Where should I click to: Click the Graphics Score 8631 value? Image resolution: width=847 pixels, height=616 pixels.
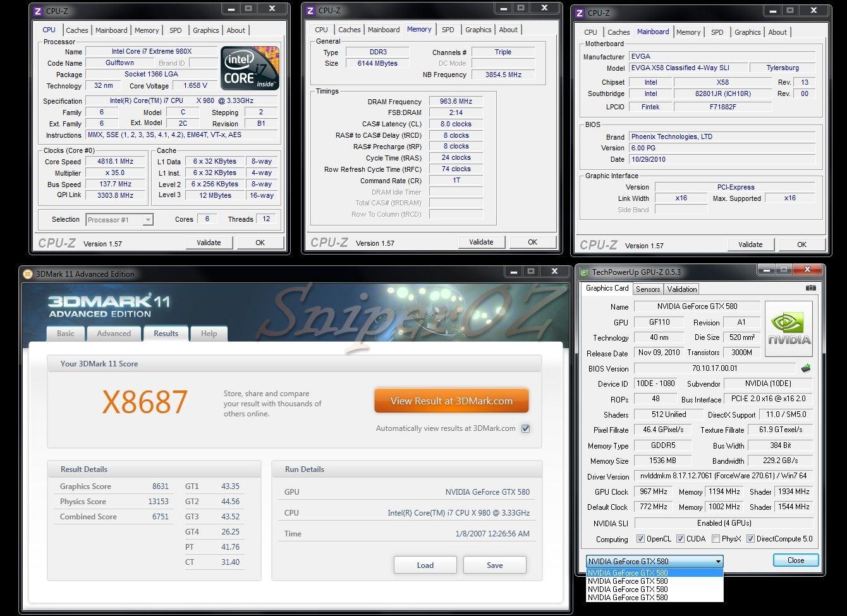[161, 486]
